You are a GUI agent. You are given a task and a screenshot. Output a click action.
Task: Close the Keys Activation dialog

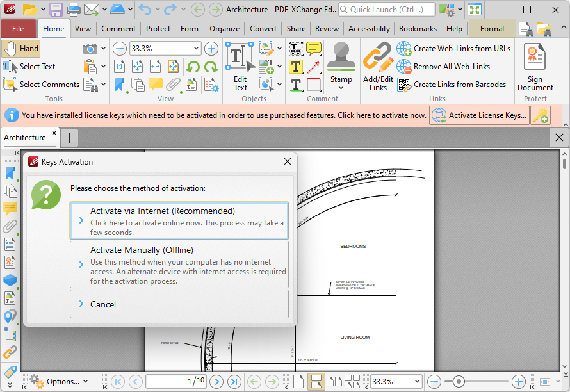[x=288, y=161]
